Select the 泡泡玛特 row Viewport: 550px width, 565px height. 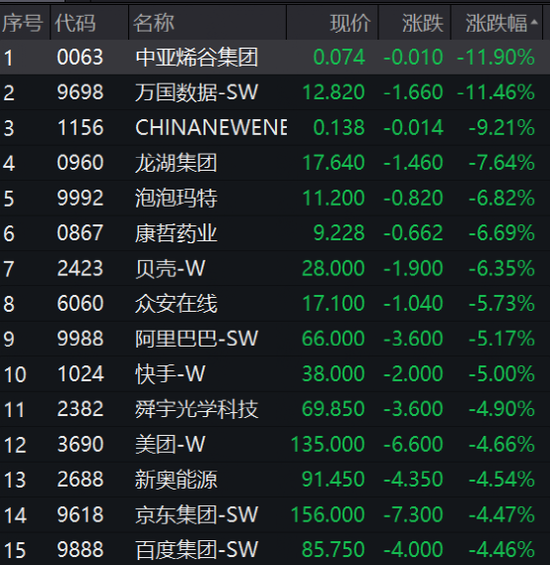pos(275,198)
